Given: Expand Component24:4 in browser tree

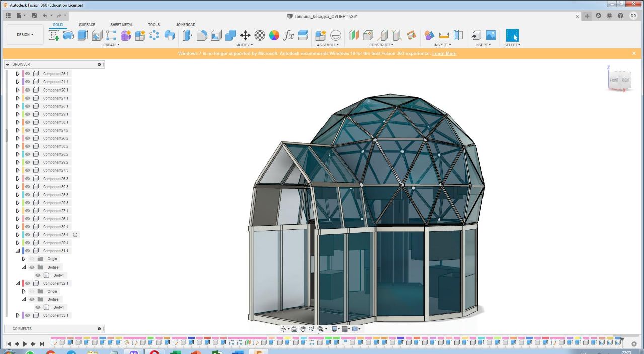Looking at the screenshot, I should 18,82.
